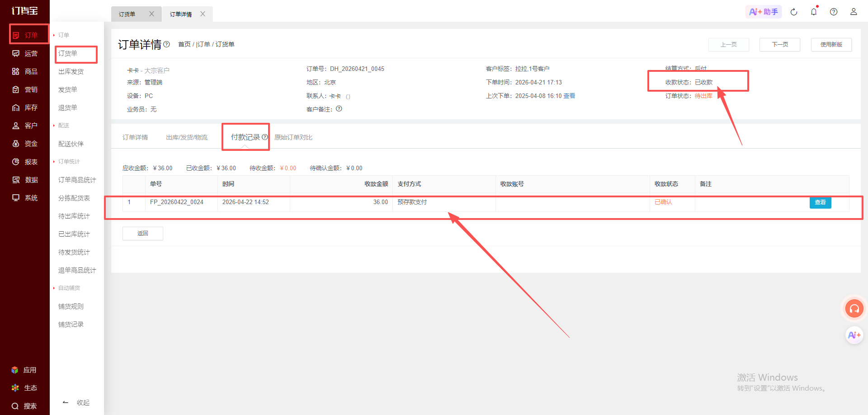This screenshot has height=415, width=868.
Task: Open the 订单 sidebar module
Action: (25, 35)
